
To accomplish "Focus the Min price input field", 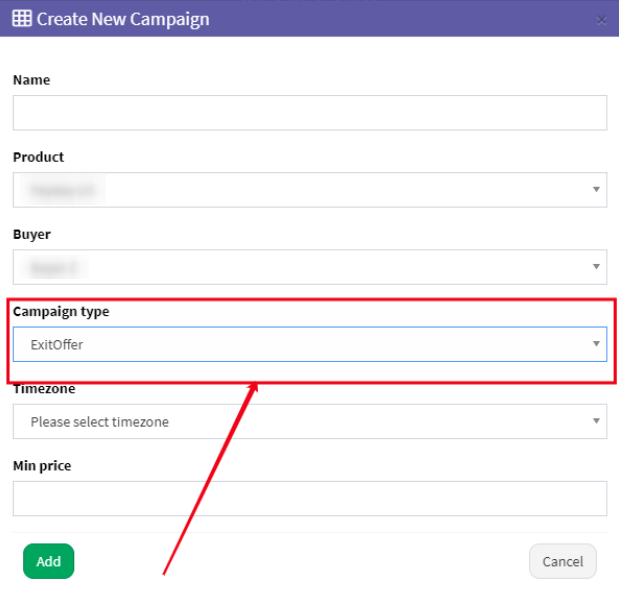I will (x=309, y=498).
